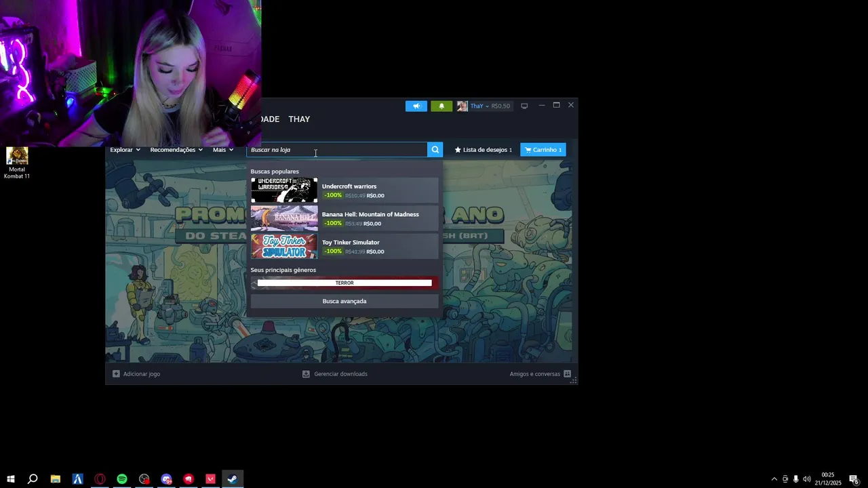Click the Steam taskbar icon
Image resolution: width=868 pixels, height=488 pixels.
coord(233,479)
